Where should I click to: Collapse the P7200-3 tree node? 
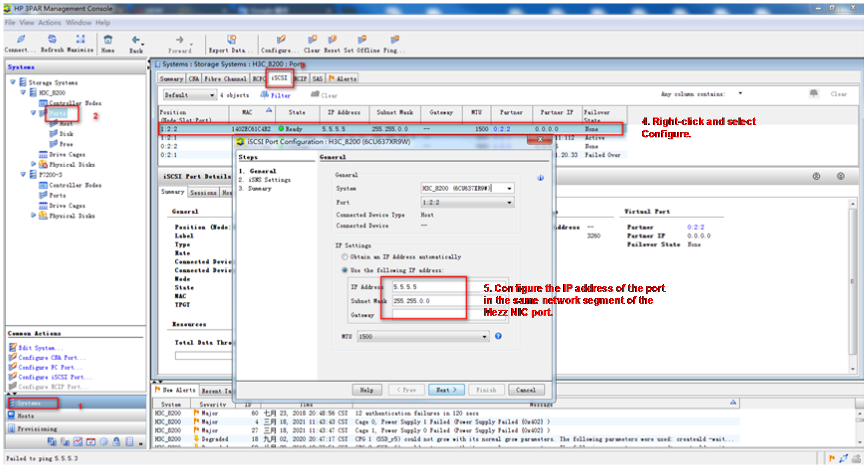(23, 174)
